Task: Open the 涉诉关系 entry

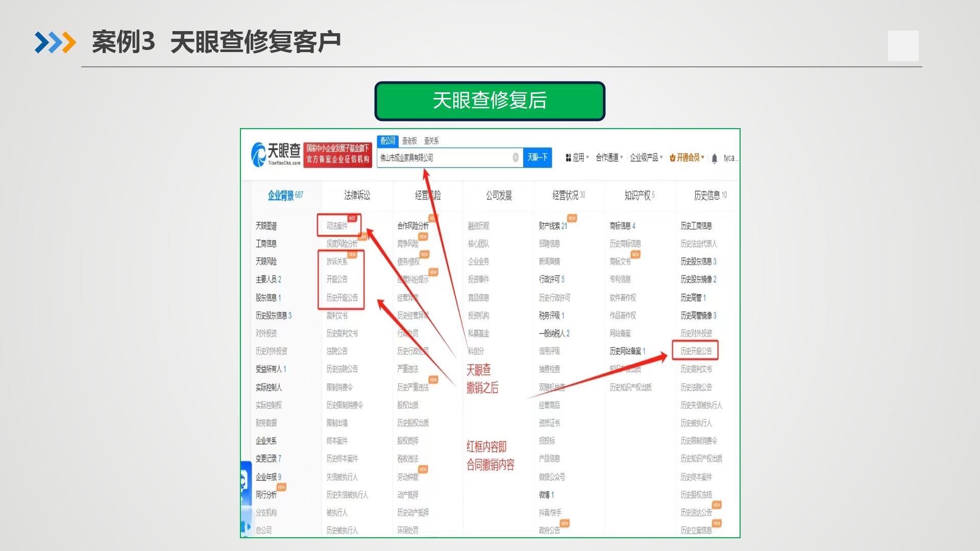Action: click(337, 262)
